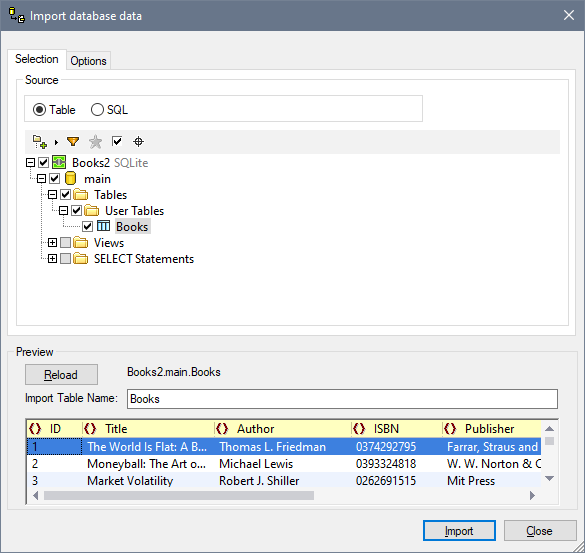
Task: Click the Close button
Action: (x=539, y=531)
